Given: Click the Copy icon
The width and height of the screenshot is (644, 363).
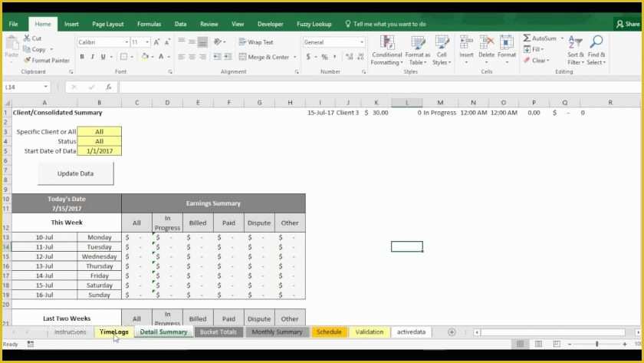Looking at the screenshot, I should (x=27, y=49).
